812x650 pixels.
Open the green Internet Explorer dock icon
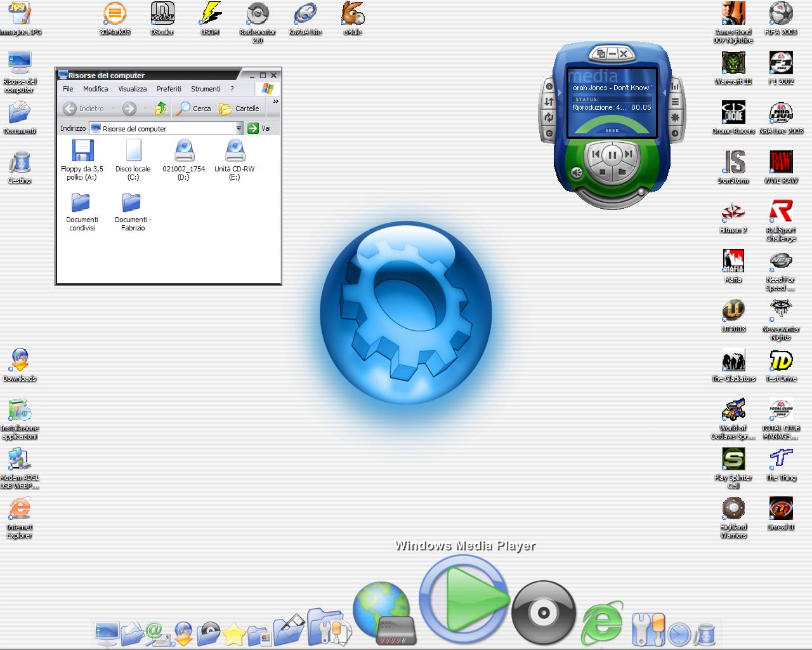click(602, 623)
